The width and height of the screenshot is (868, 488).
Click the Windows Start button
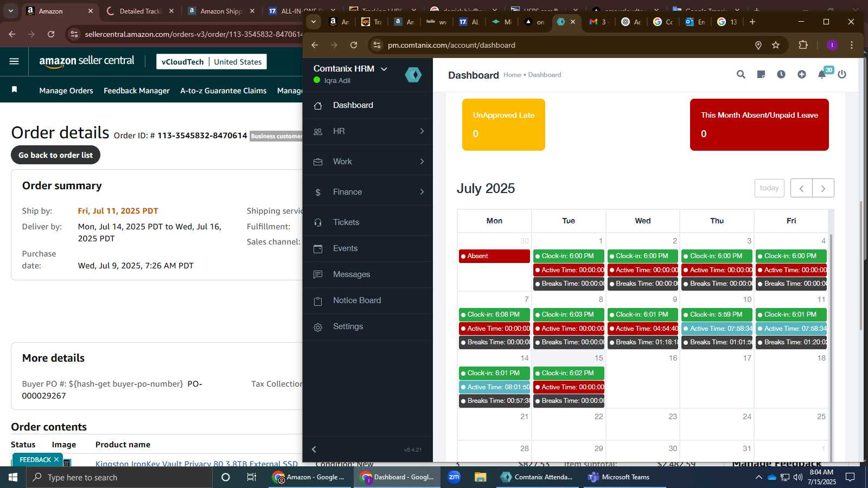[x=13, y=477]
